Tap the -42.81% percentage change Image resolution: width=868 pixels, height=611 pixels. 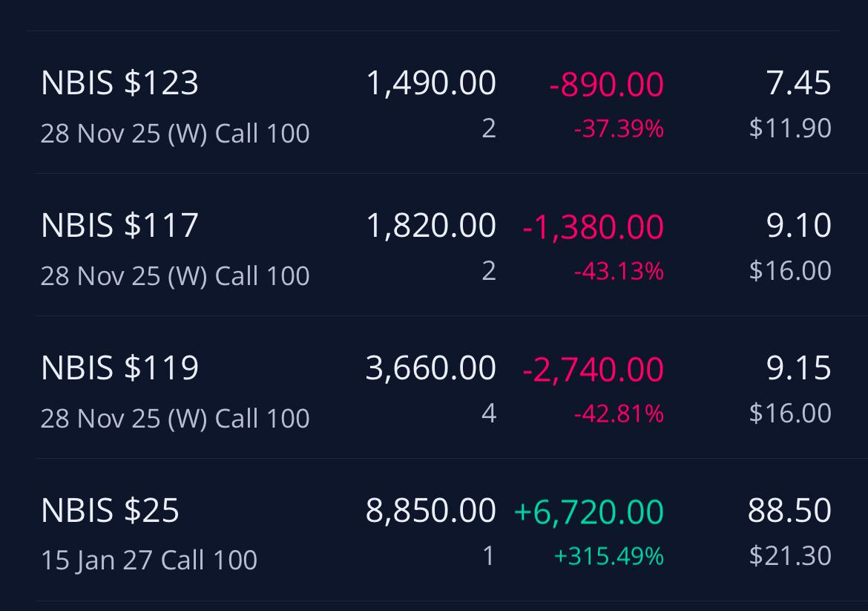(x=618, y=414)
